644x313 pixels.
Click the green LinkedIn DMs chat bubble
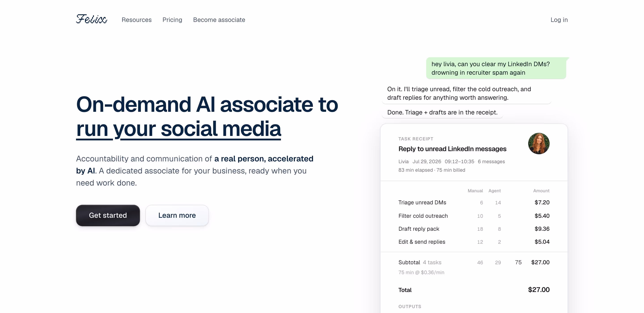[496, 68]
